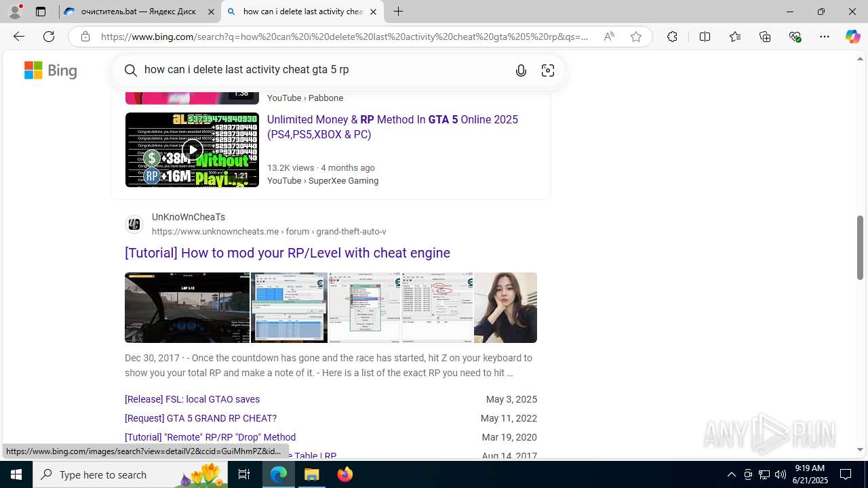Open UnKnoWnCheaTs site name link

point(189,217)
